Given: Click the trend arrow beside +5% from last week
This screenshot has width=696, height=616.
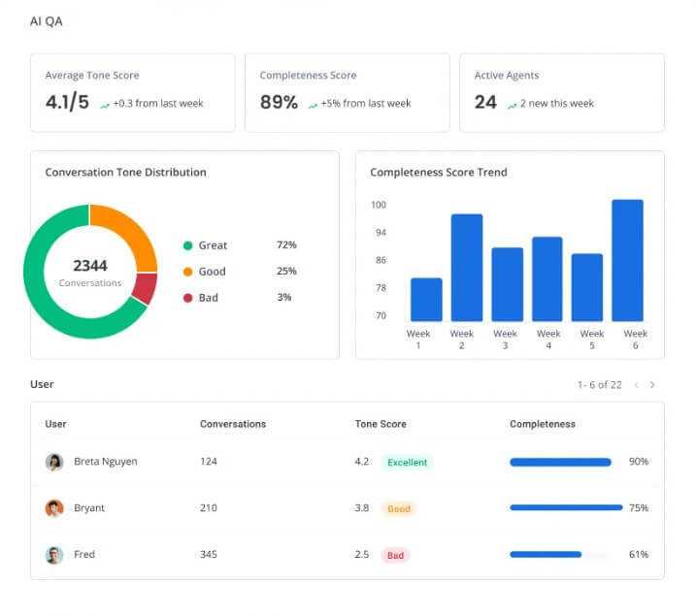Looking at the screenshot, I should pos(313,105).
